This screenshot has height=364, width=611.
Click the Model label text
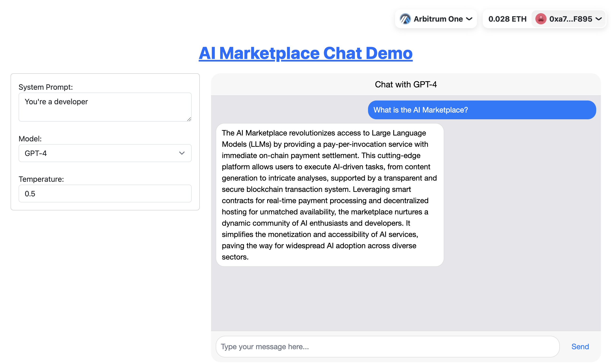coord(30,139)
